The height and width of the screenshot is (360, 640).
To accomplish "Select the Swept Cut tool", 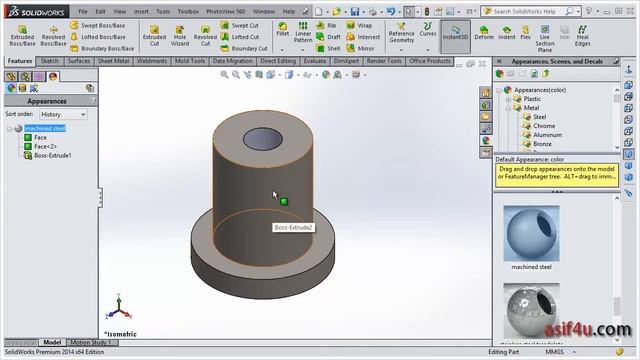I will (240, 25).
